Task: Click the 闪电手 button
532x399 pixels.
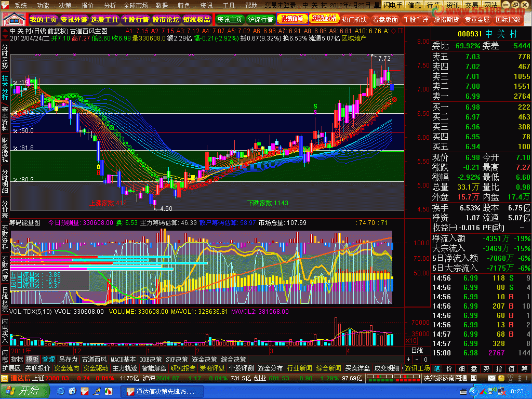Action: (393, 5)
